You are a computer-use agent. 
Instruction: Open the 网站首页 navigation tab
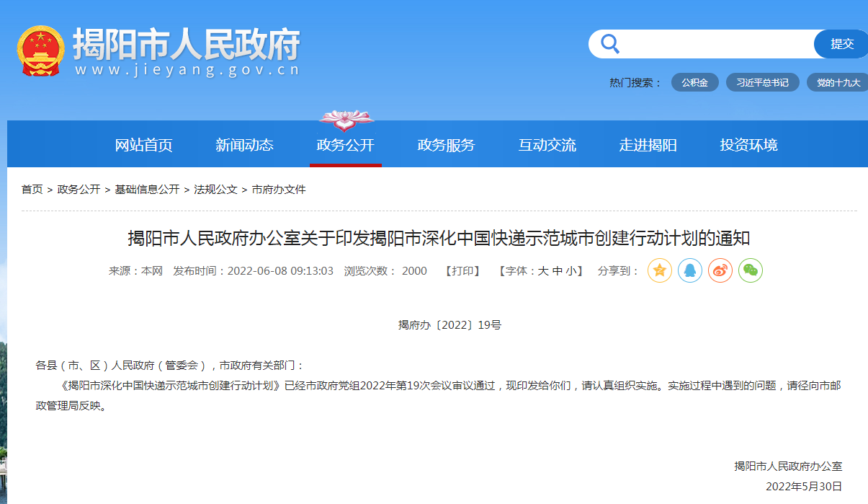[144, 145]
